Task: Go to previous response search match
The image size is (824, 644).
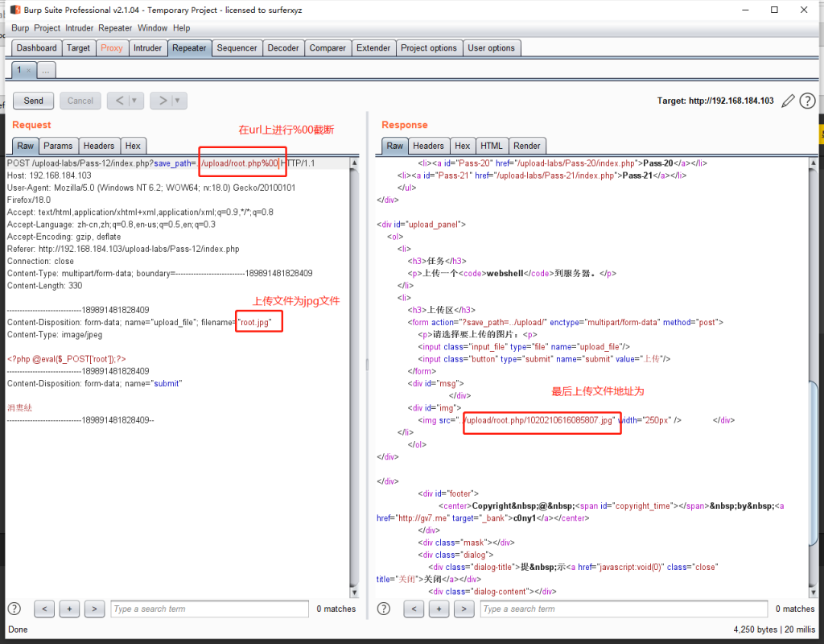Action: [414, 609]
